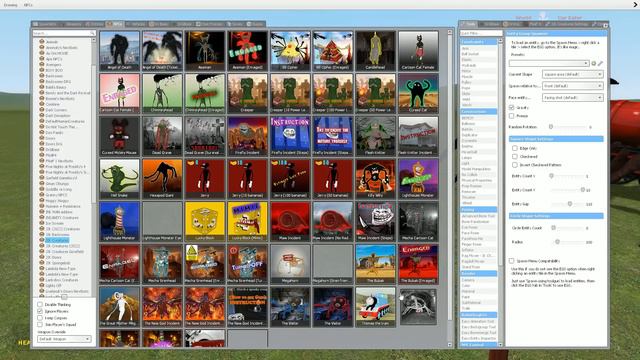Open the preset editor wrench icon
The height and width of the screenshot is (360, 640).
click(x=600, y=63)
